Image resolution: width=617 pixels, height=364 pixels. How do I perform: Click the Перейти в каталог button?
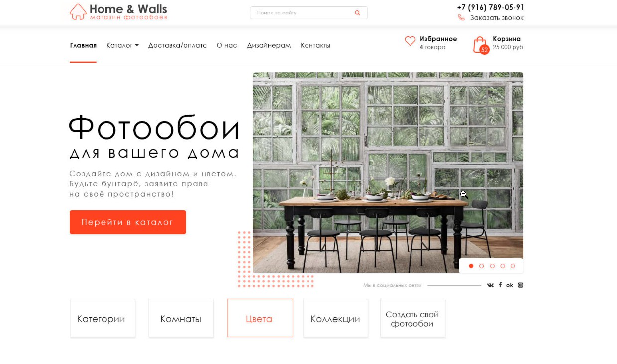coord(127,222)
